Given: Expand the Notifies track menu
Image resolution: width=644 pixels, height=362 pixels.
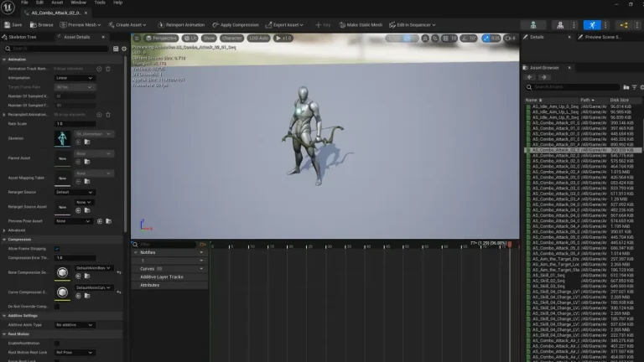Looking at the screenshot, I should [201, 253].
